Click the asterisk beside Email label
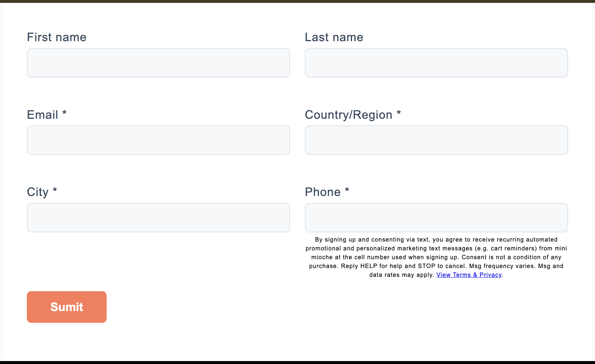The image size is (595, 364). [x=64, y=113]
